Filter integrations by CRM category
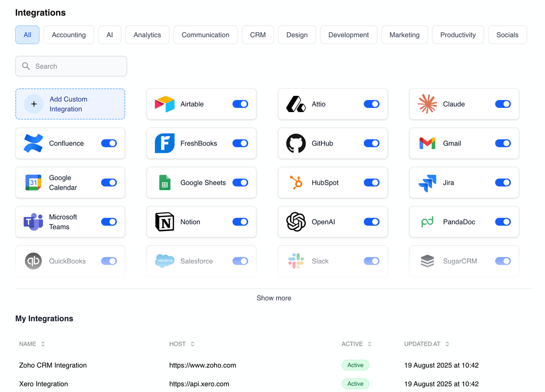The width and height of the screenshot is (545, 392). (258, 35)
